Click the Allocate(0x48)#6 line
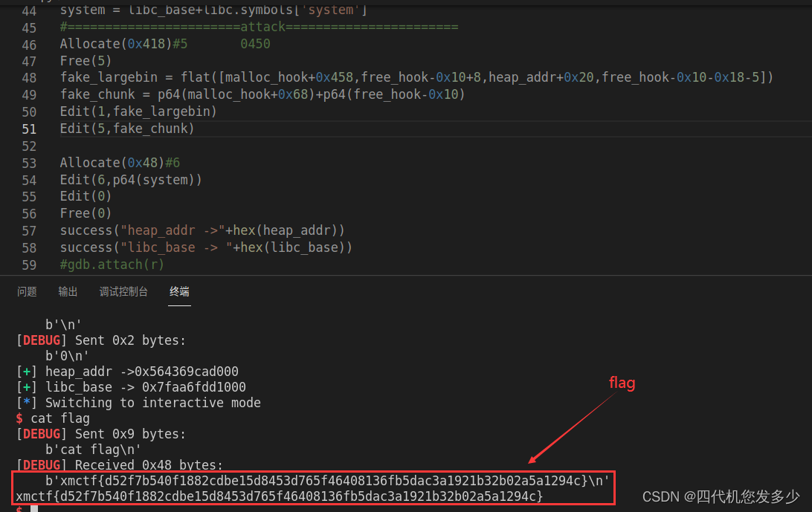 tap(120, 163)
